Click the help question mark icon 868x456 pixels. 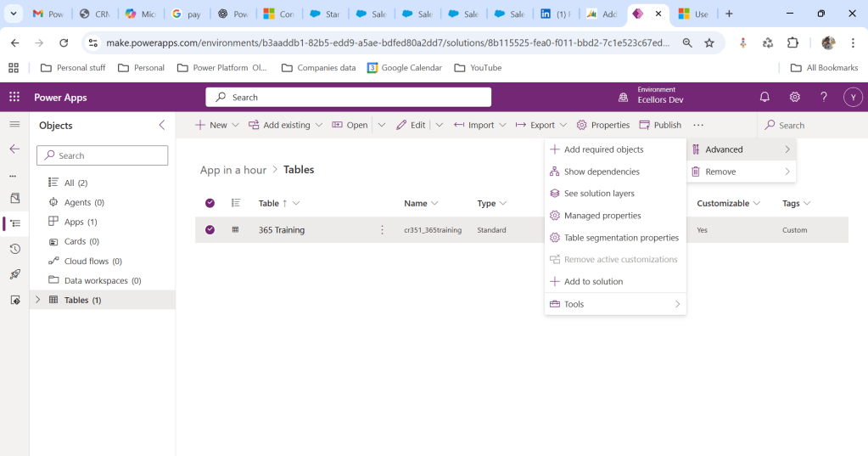[x=823, y=97]
